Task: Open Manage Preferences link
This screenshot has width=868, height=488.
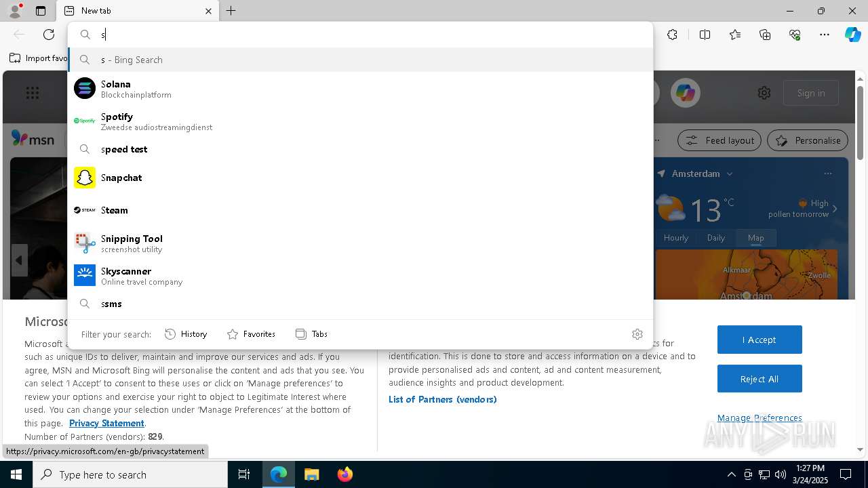Action: (759, 418)
